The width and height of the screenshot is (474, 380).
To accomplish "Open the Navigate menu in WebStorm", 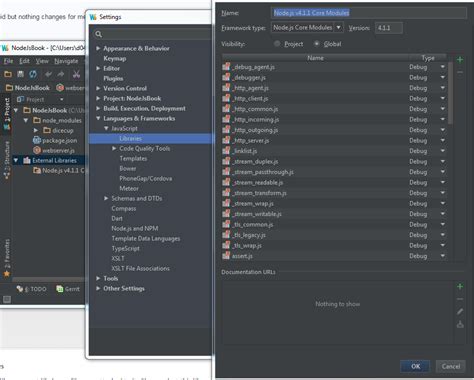I will [66, 61].
